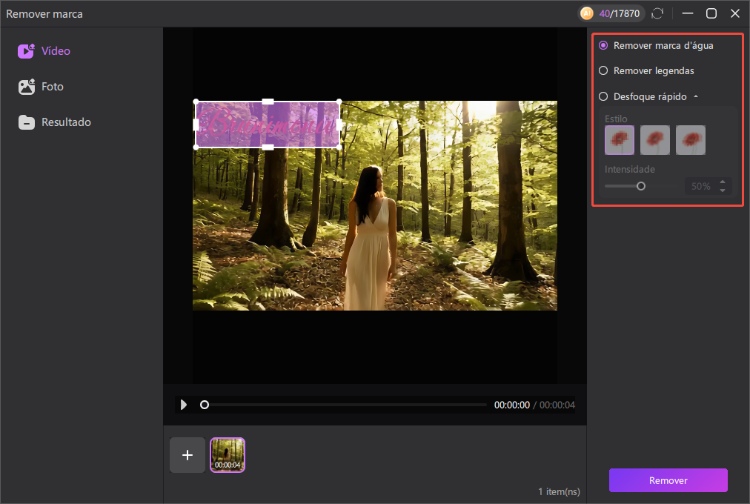Decrease intensity with the down arrow
This screenshot has width=750, height=504.
click(x=723, y=190)
